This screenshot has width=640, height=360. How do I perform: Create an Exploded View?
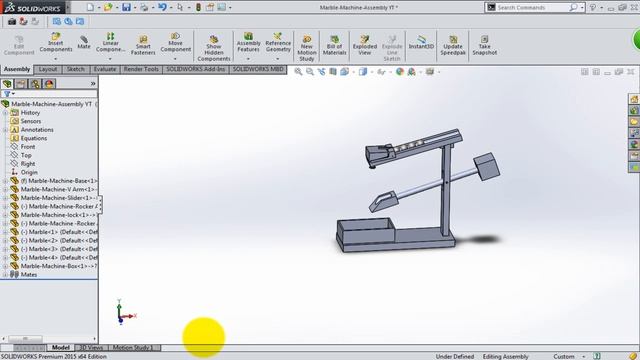coord(364,45)
